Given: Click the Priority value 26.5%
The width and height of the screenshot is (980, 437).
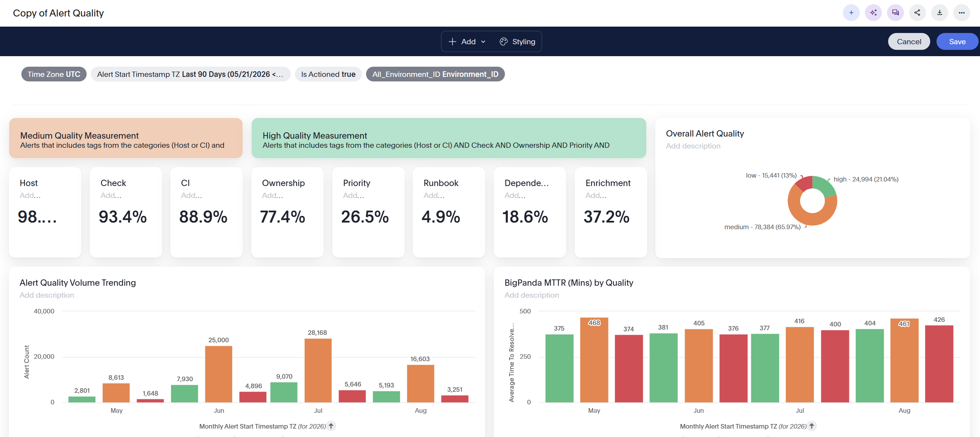Looking at the screenshot, I should tap(365, 217).
